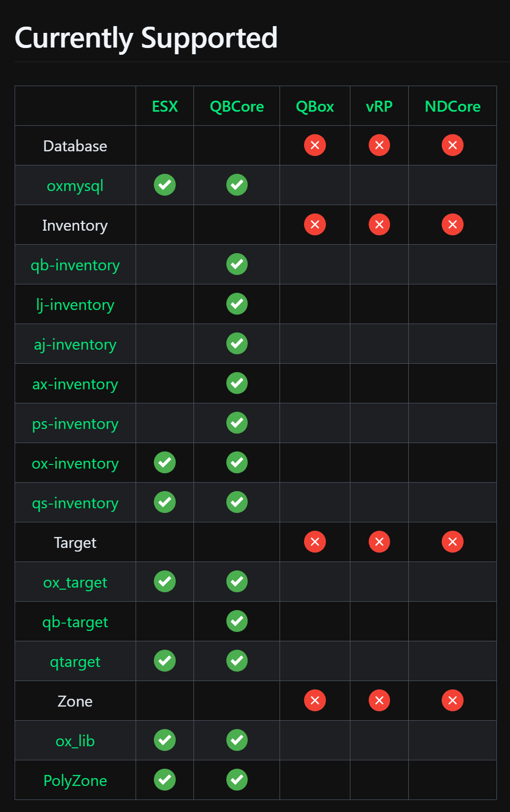Open the NDCore header link
Image resolution: width=510 pixels, height=812 pixels.
tap(452, 106)
